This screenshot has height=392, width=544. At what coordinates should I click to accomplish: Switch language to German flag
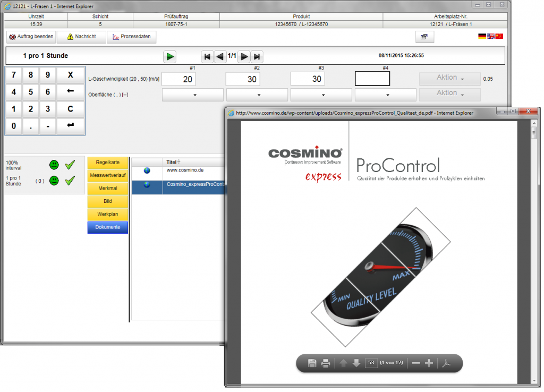[482, 36]
